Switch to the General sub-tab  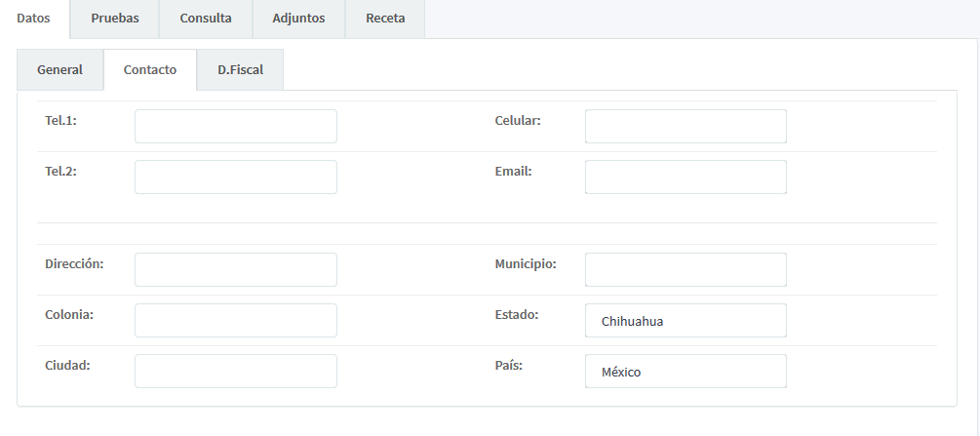point(59,70)
